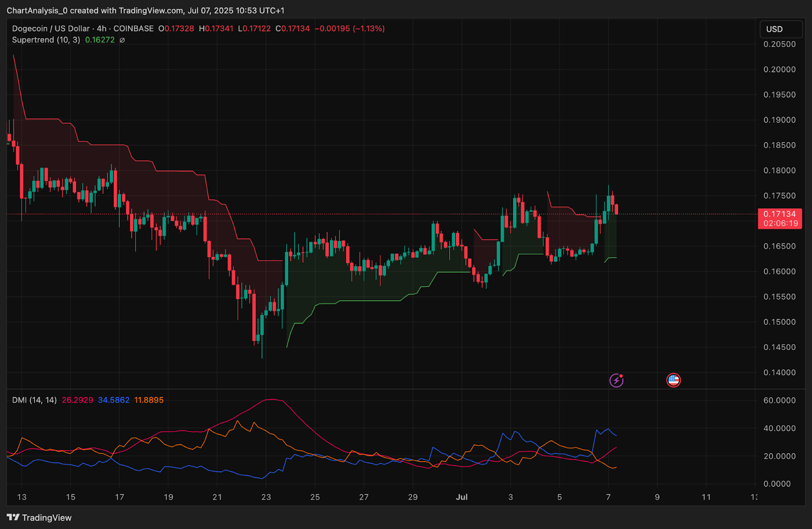Click the TradingView logo
Screen dimensions: 812x529
[39, 517]
